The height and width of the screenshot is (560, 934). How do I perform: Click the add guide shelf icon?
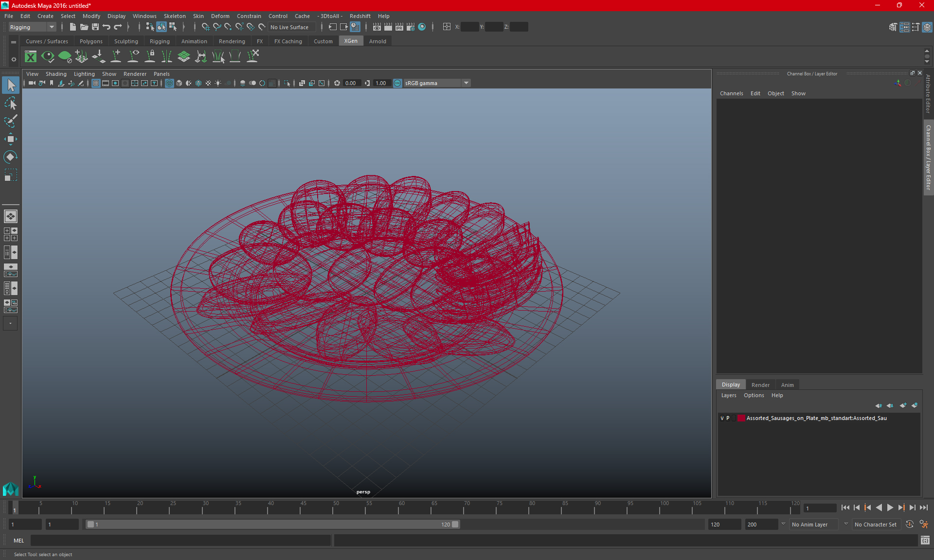(x=116, y=57)
